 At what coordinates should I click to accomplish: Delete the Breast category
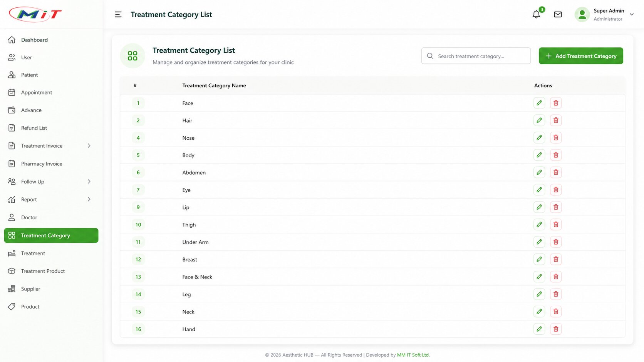pyautogui.click(x=556, y=259)
